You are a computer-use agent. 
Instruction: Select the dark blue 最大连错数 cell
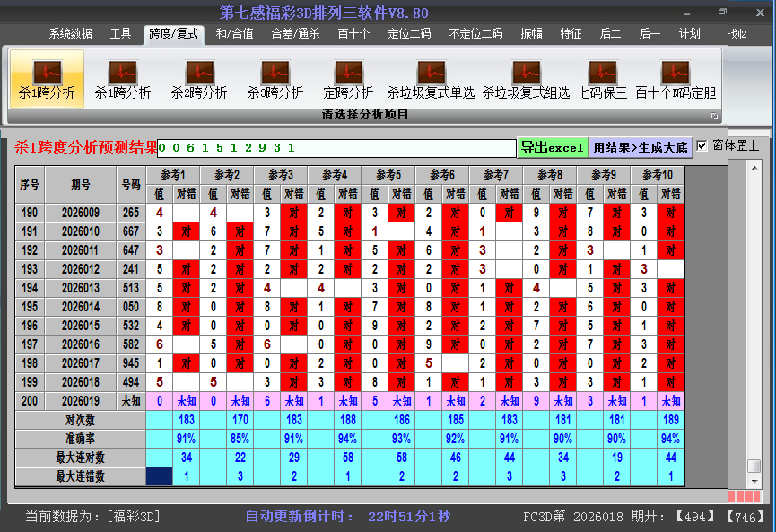tap(161, 476)
